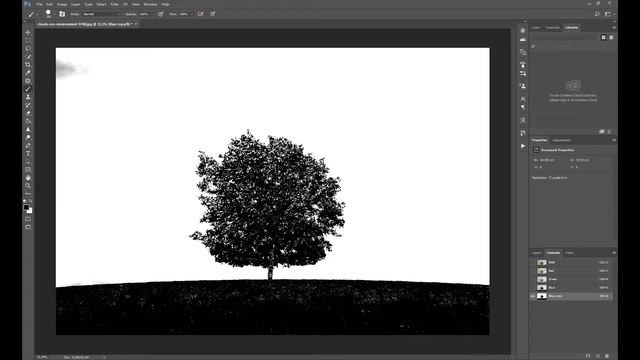Show the Red channel visibility
The width and height of the screenshot is (640, 360).
533,271
